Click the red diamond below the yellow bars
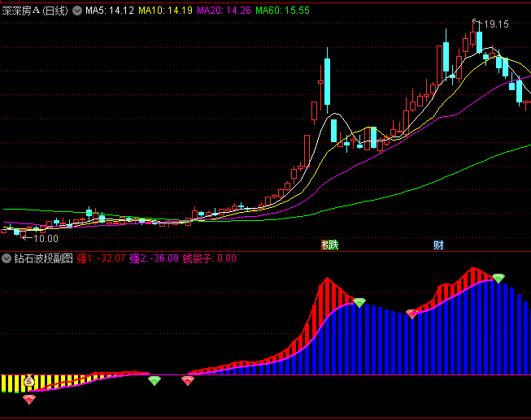 29,400
